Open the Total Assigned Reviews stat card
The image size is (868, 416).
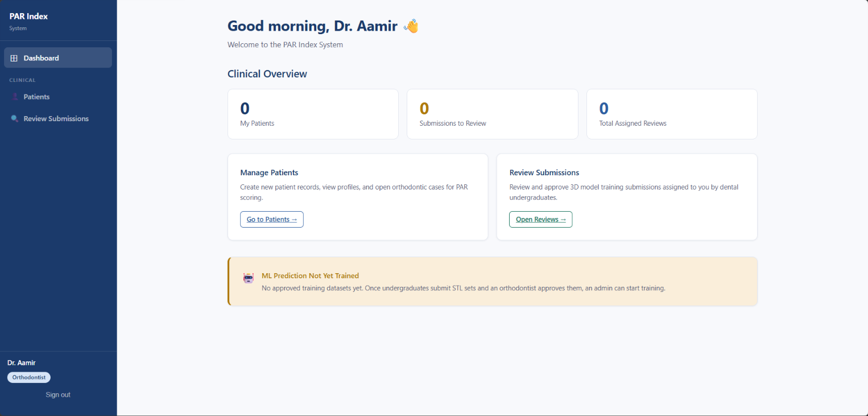[672, 114]
